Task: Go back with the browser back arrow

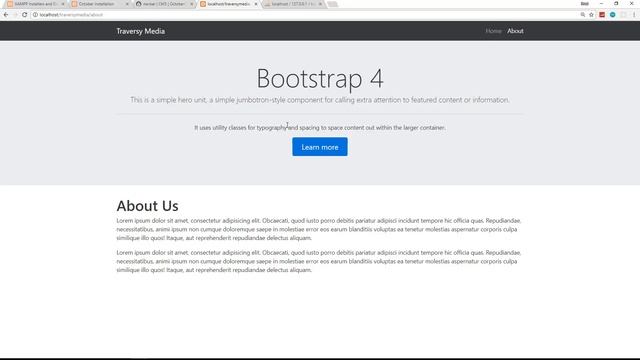Action: 6,15
